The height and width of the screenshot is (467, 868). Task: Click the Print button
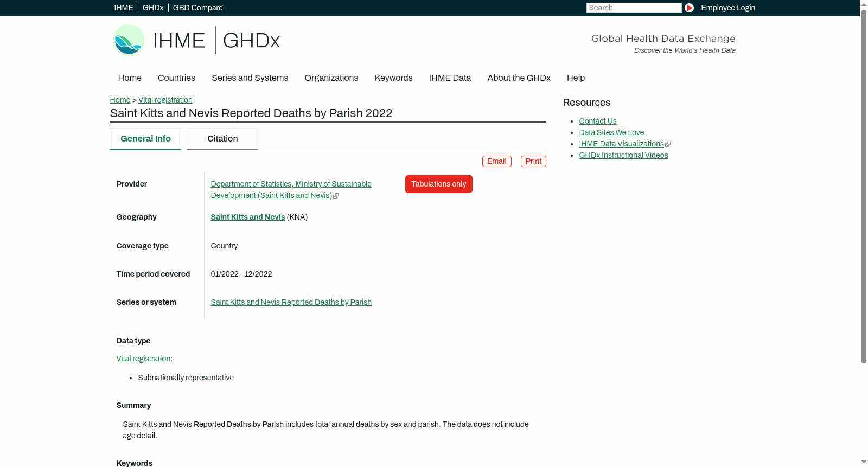pos(533,161)
